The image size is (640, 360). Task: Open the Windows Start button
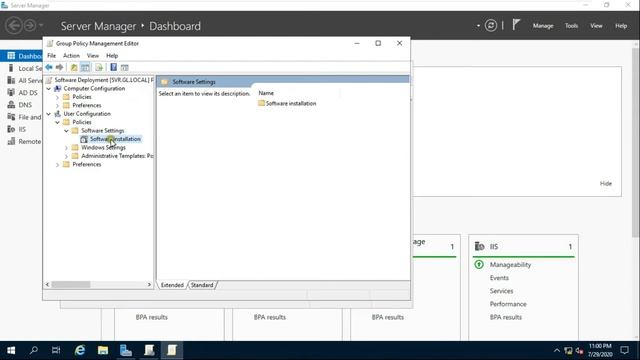11,350
